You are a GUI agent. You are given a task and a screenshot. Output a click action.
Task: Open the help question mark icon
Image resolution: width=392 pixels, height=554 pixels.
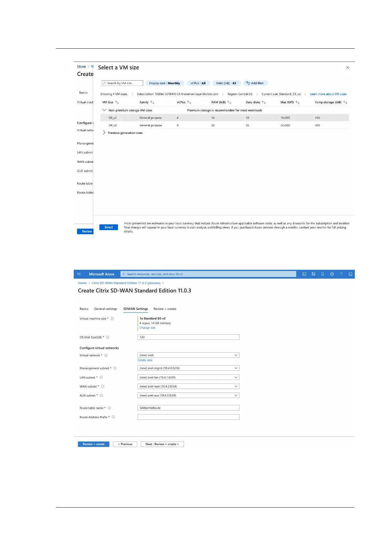[x=341, y=274]
